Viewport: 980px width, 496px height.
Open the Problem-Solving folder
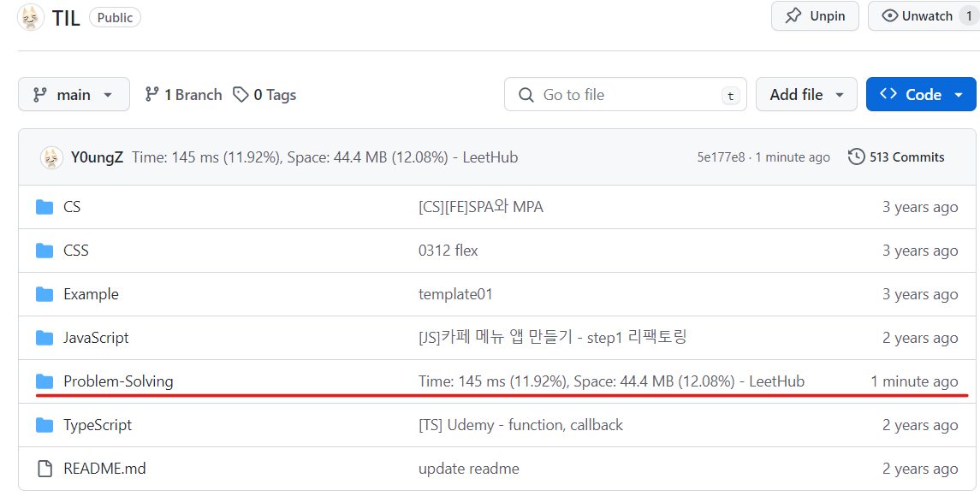[119, 381]
